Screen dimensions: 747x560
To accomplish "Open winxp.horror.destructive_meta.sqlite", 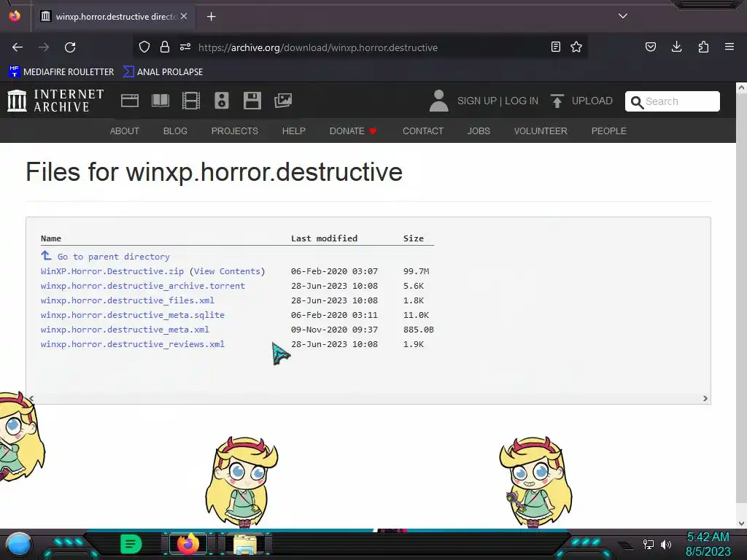I will coord(133,315).
